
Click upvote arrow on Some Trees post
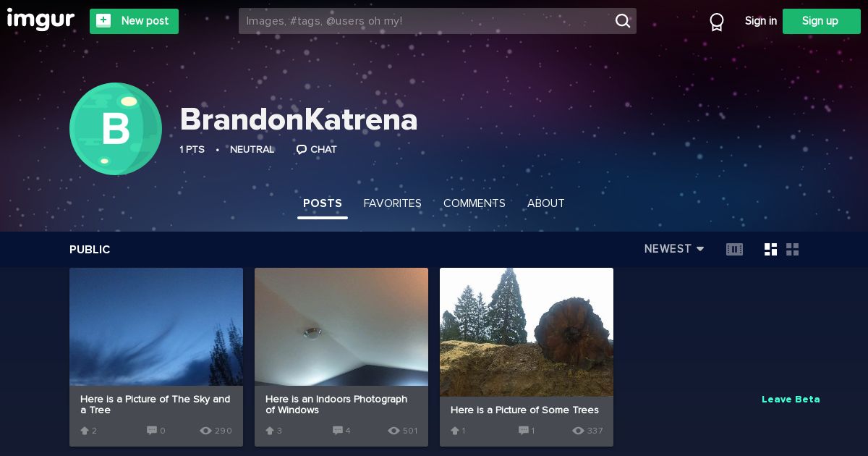pyautogui.click(x=455, y=431)
